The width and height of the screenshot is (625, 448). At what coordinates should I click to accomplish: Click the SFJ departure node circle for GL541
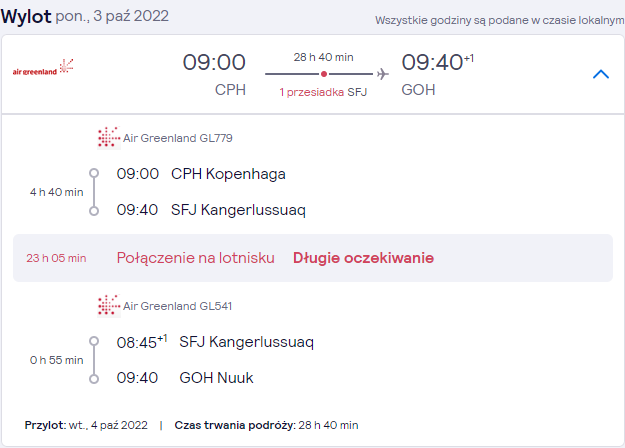point(94,341)
